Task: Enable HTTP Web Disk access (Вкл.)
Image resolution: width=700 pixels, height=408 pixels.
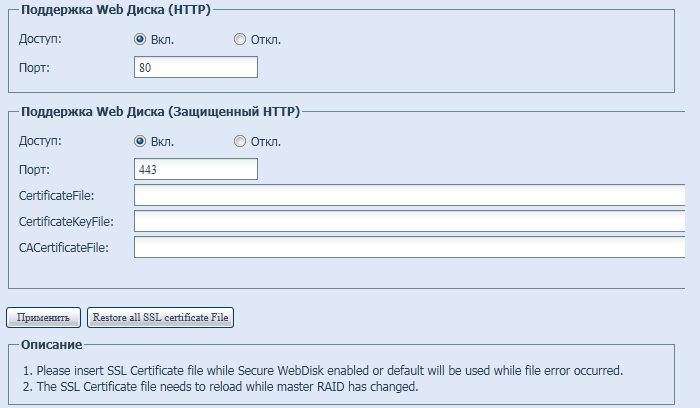Action: coord(140,39)
